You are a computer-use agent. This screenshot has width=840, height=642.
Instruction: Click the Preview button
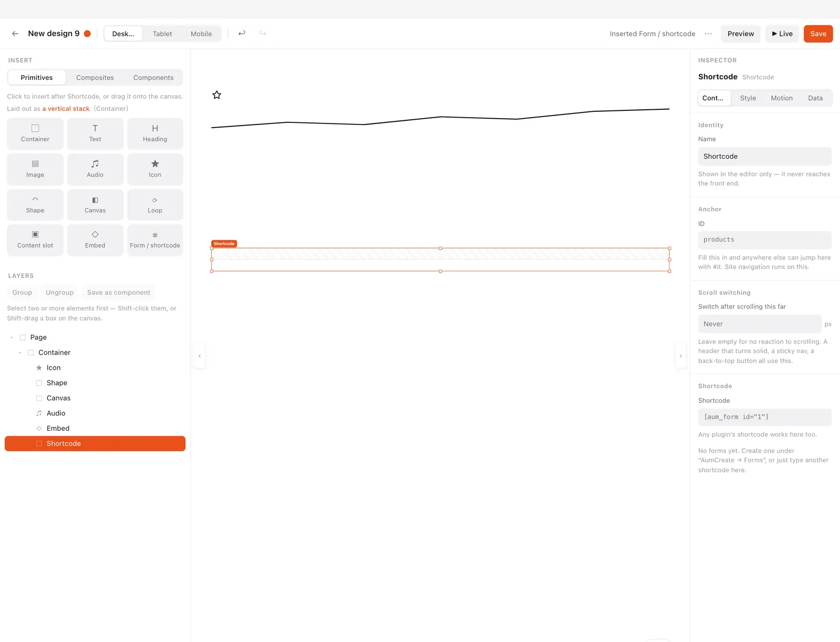(x=741, y=34)
